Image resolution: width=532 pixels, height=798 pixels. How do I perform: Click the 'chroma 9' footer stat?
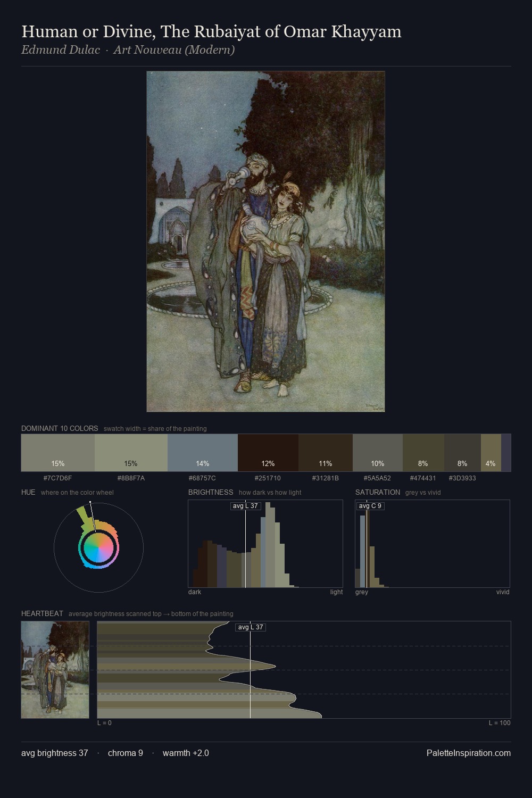126,753
